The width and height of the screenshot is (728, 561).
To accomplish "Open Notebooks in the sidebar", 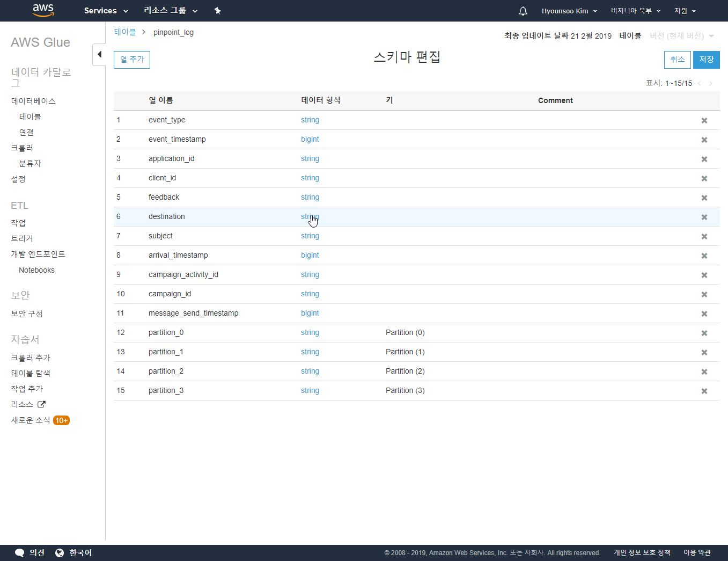I will tap(36, 270).
